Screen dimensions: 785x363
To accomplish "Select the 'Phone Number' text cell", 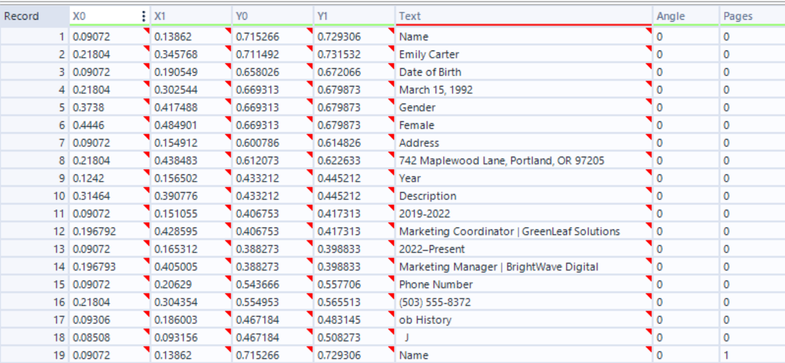I will click(524, 284).
